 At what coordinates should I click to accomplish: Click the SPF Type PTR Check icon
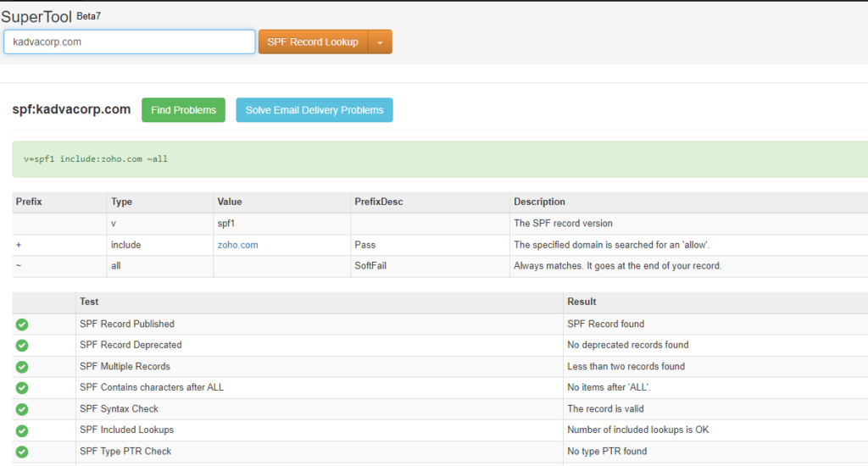[x=22, y=452]
